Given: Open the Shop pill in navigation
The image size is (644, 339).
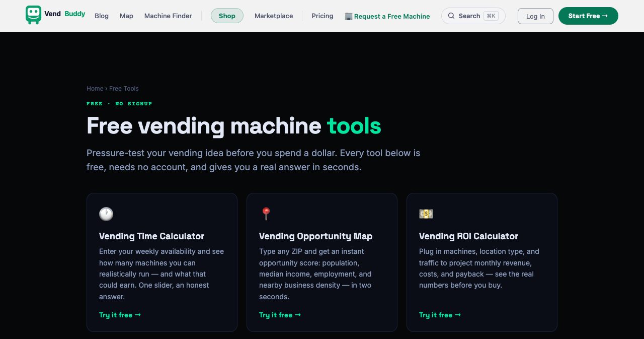Looking at the screenshot, I should [x=227, y=16].
